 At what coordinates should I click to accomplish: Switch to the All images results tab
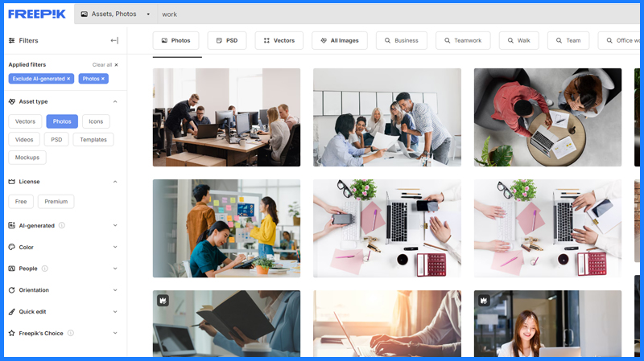(x=340, y=41)
